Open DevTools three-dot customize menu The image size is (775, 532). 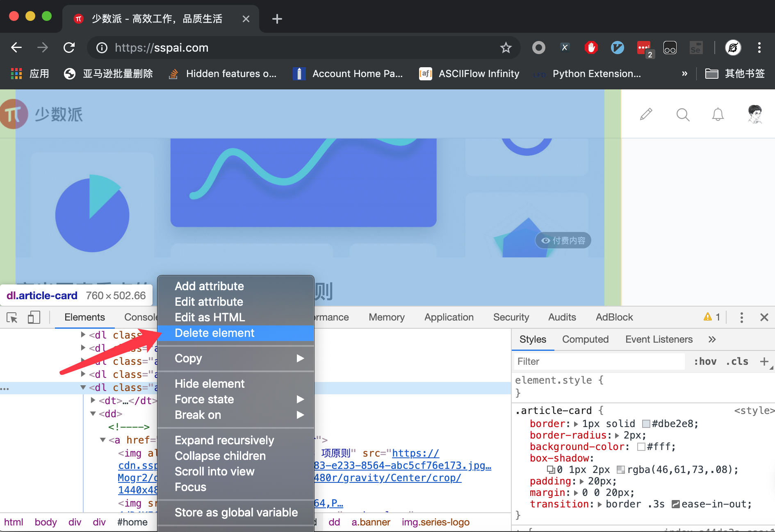[x=741, y=318]
